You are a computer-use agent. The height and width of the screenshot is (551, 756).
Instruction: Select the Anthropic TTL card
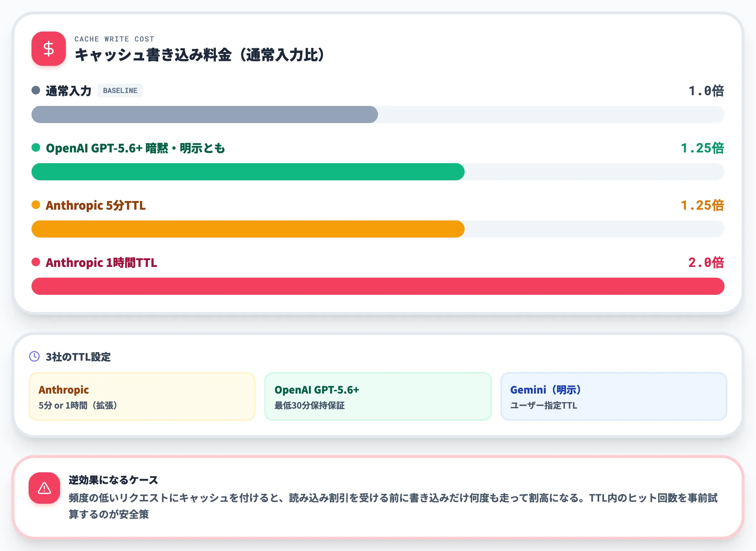tap(142, 396)
